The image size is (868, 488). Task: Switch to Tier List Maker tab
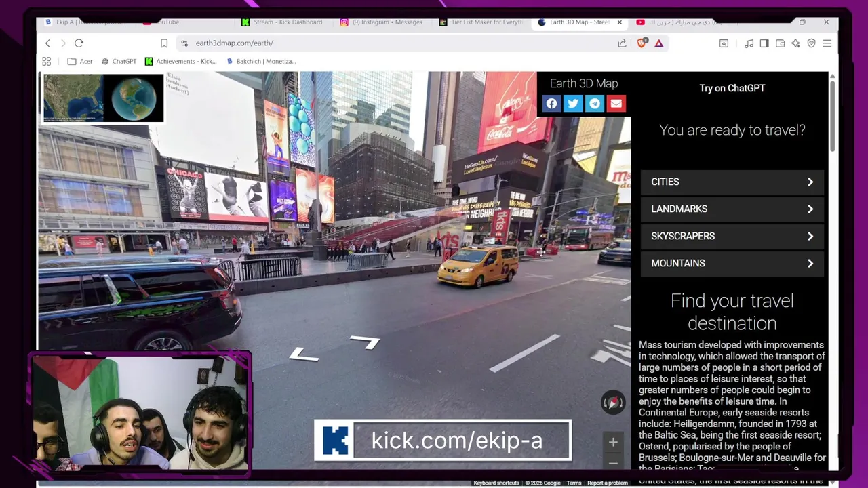coord(486,22)
